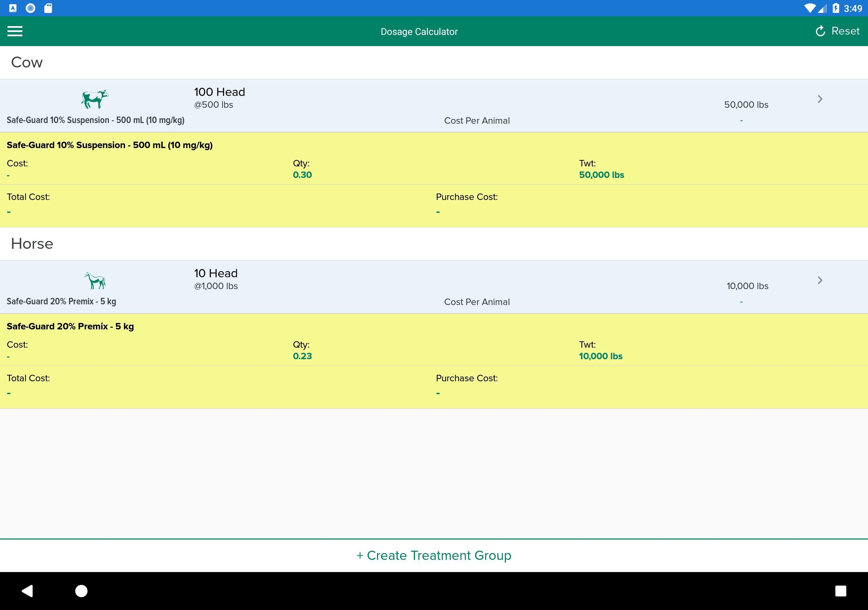Select the horse animal icon

pos(95,281)
